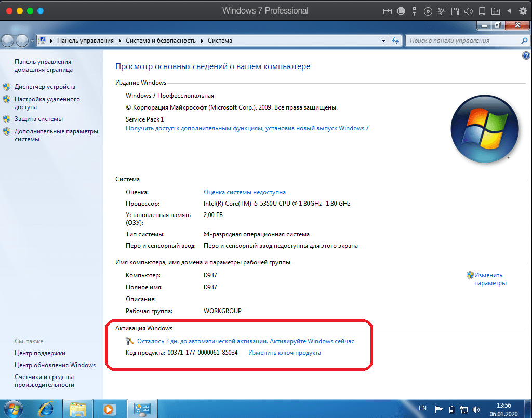Click the Windows 7 logo image
Viewport: 532px width, 418px height.
485,129
